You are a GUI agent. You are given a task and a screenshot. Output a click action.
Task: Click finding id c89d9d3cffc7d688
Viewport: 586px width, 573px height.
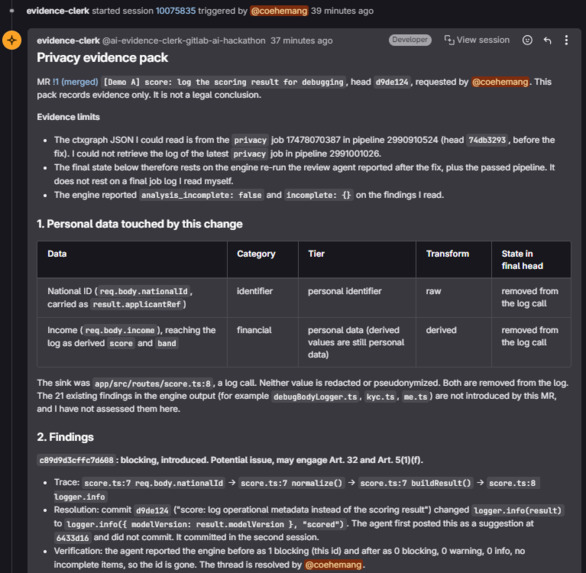click(76, 460)
